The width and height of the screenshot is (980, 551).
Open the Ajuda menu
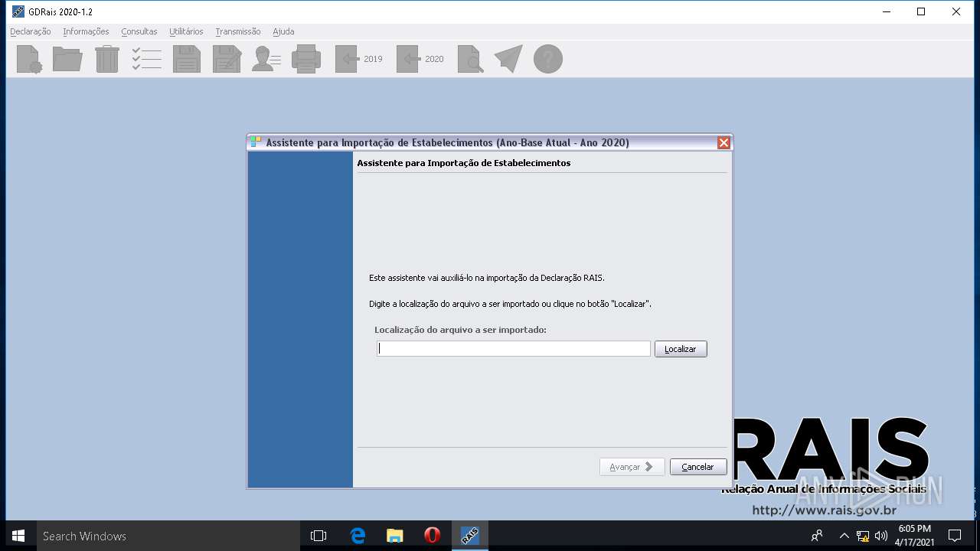(283, 31)
